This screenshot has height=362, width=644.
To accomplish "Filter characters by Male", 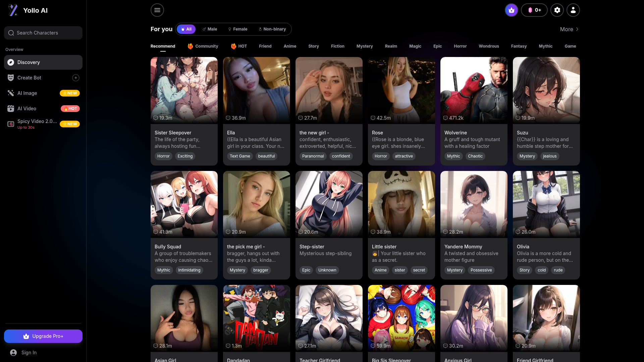I will [210, 29].
